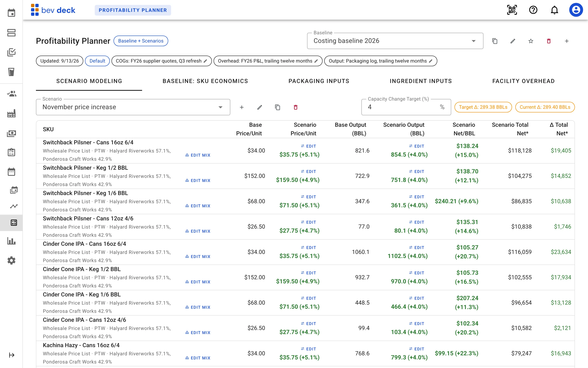The image size is (588, 368).
Task: Rename the November price increase scenario
Action: point(259,107)
